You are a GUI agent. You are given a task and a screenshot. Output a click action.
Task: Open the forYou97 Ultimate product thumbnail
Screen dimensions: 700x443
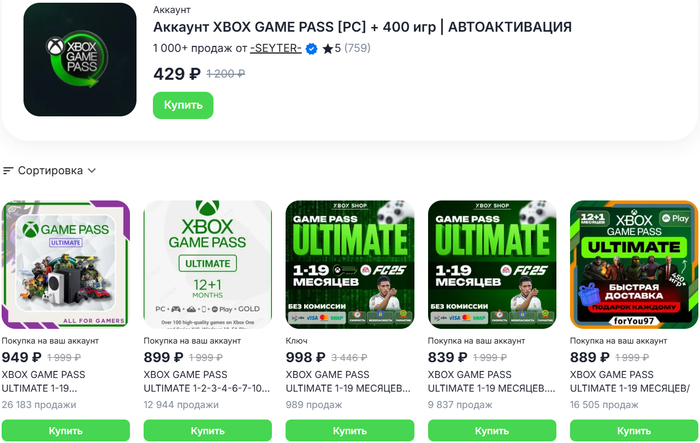tap(634, 264)
